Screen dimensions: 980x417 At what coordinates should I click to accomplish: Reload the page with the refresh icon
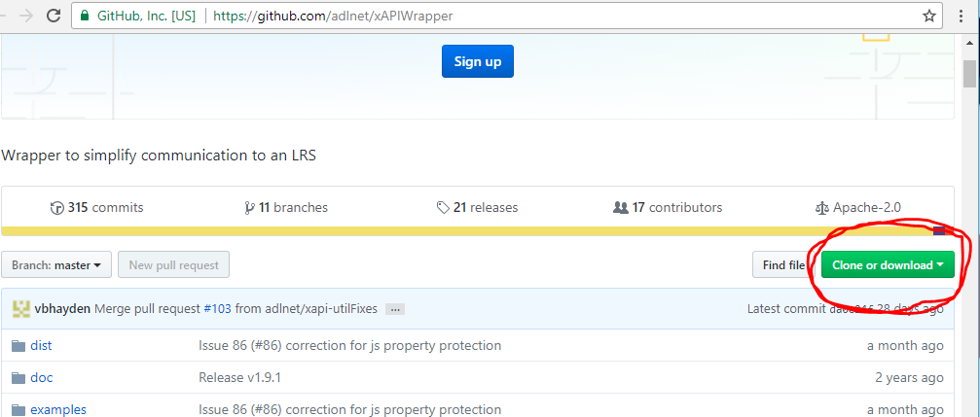[x=54, y=16]
